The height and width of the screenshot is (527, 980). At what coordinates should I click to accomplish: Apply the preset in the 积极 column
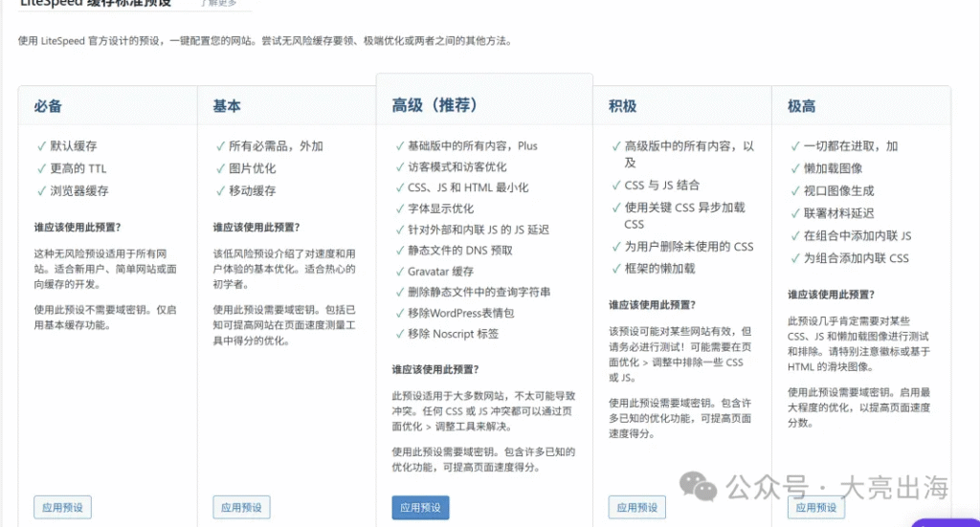pos(636,507)
